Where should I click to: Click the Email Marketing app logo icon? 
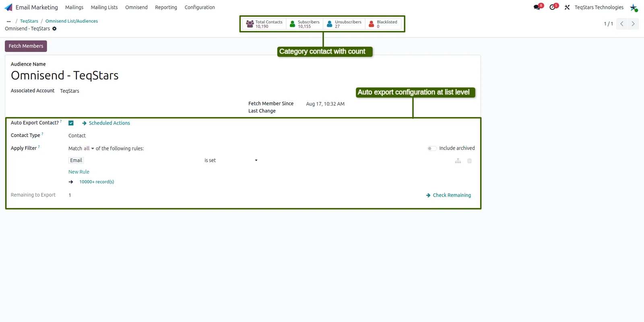click(8, 7)
